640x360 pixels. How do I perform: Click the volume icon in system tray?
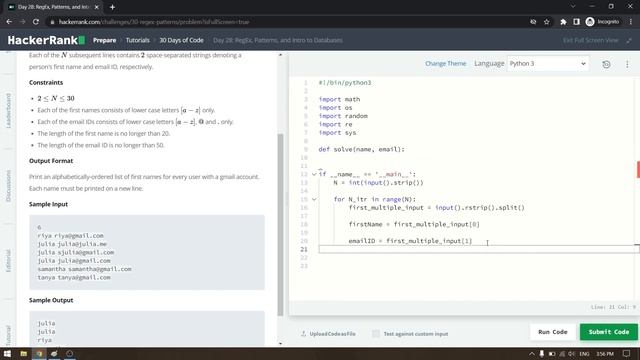point(572,353)
